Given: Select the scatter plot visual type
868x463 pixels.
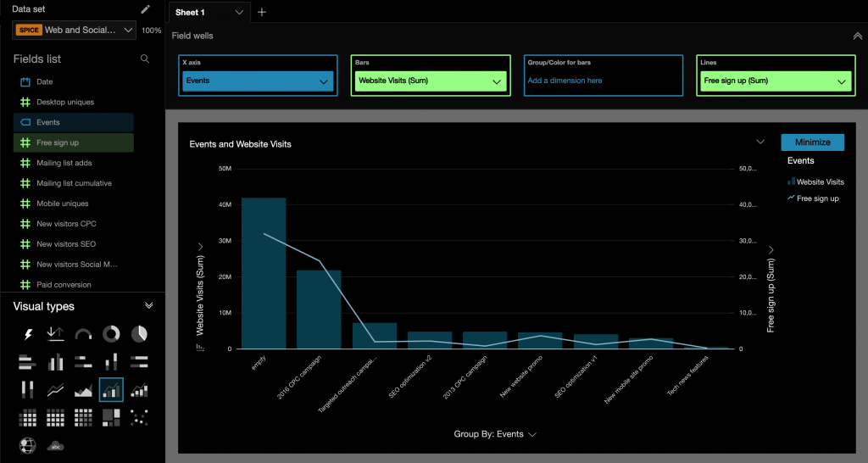Looking at the screenshot, I should click(x=139, y=417).
